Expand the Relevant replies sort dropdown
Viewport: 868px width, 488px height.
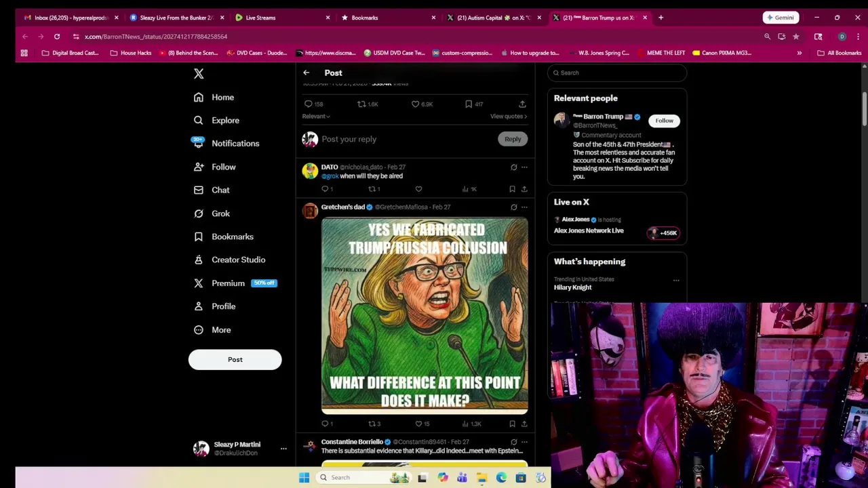[316, 117]
